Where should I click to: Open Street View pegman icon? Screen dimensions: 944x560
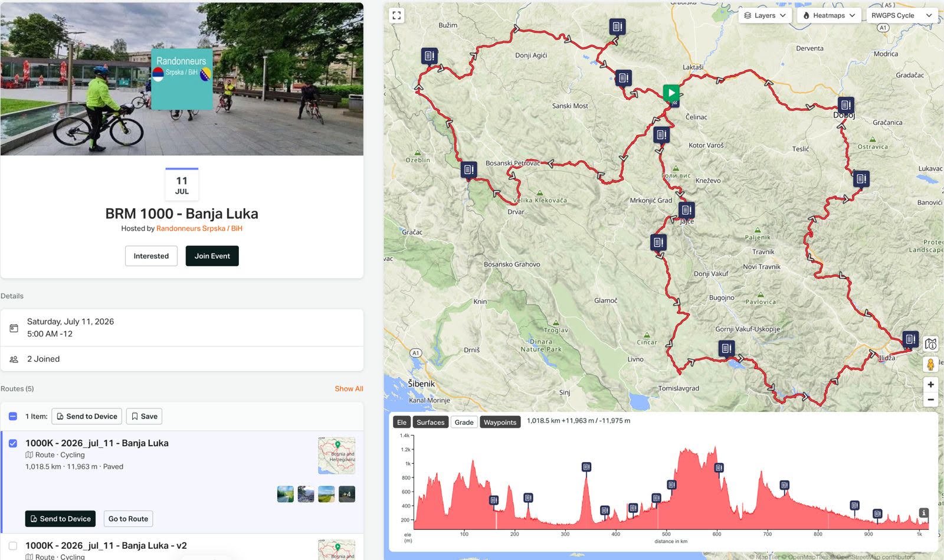[930, 365]
